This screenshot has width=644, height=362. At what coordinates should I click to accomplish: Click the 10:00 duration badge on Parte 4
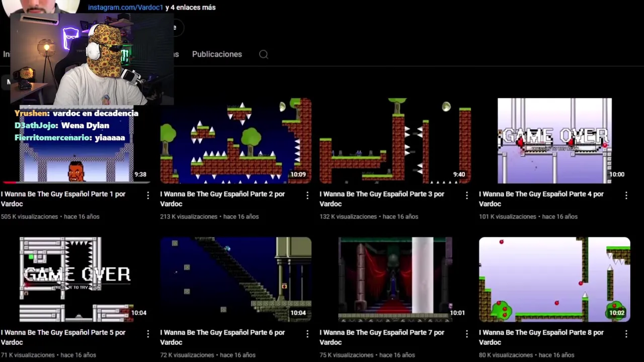(x=617, y=174)
